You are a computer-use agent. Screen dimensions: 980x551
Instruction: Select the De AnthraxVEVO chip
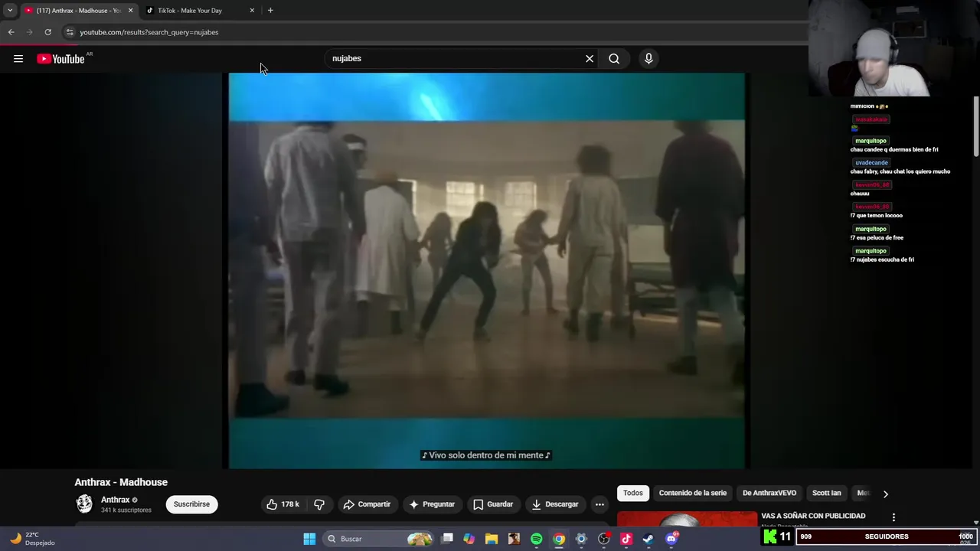769,493
